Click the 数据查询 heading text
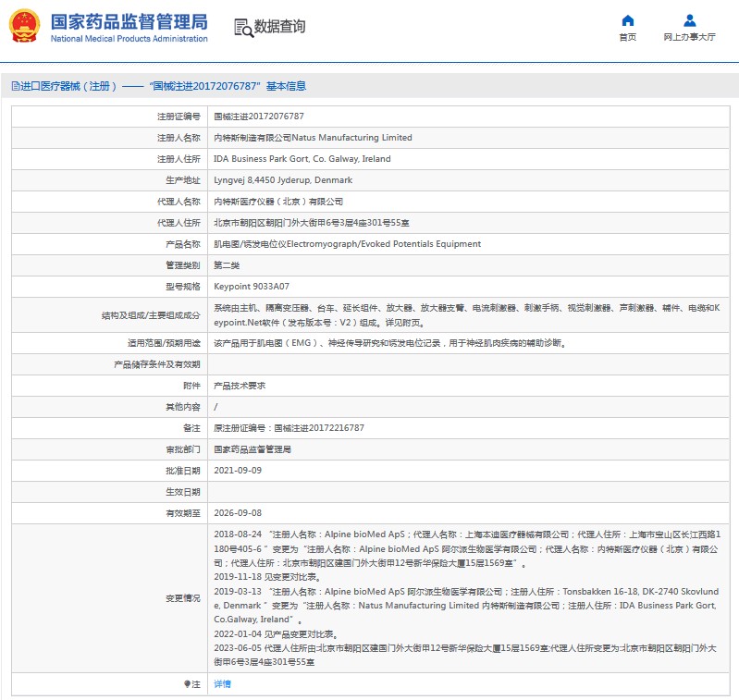 (x=279, y=28)
